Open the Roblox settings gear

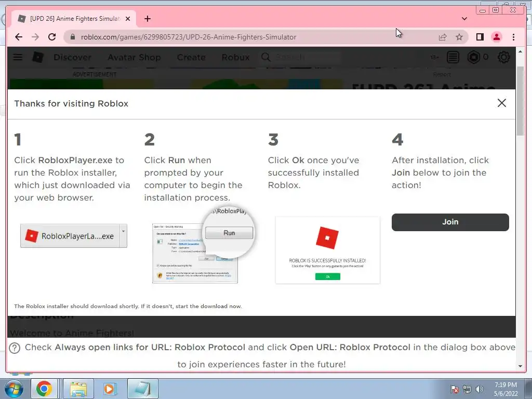pos(503,57)
